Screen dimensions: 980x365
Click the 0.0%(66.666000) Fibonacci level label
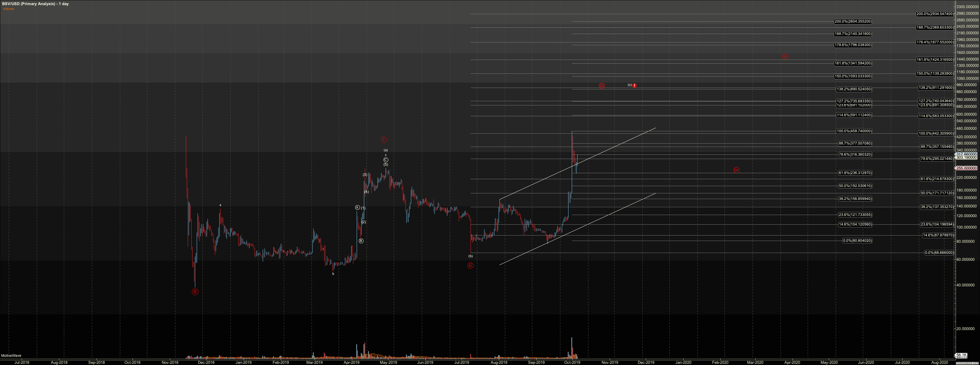click(x=939, y=253)
